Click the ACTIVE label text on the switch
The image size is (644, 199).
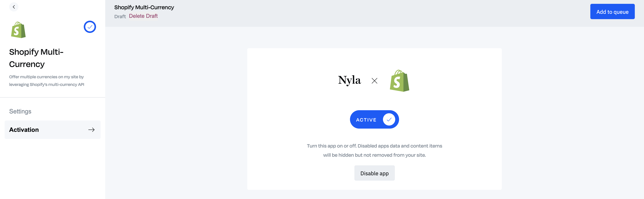click(x=366, y=120)
